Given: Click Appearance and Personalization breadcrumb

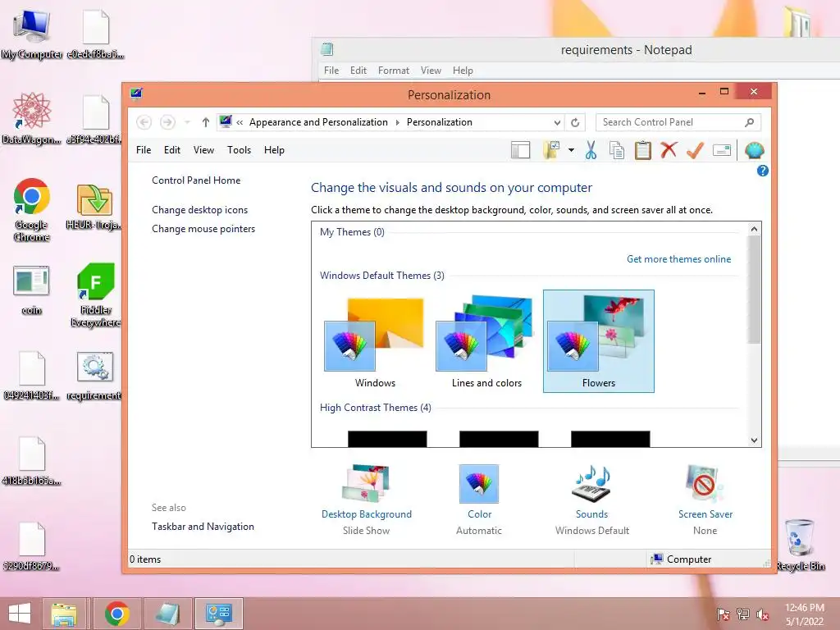Looking at the screenshot, I should tap(318, 122).
